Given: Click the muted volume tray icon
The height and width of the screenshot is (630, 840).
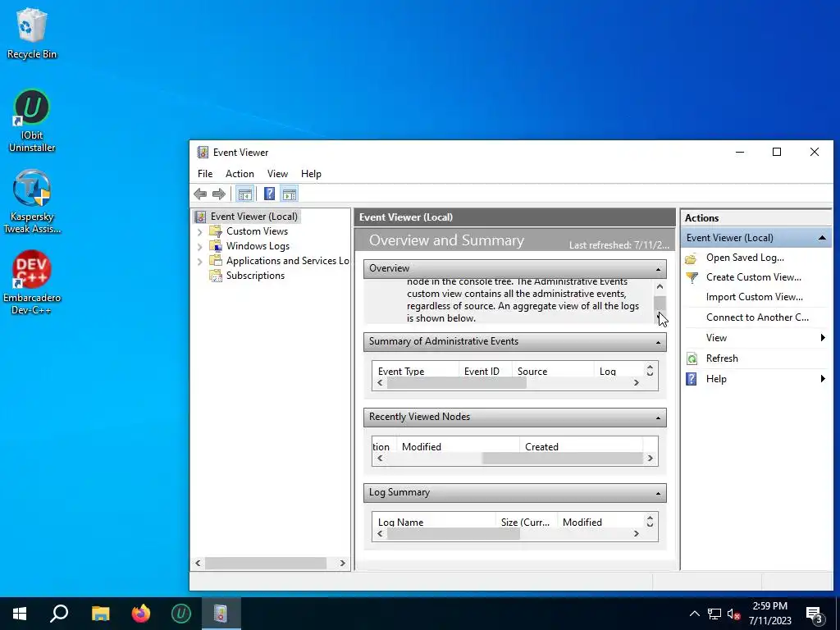Looking at the screenshot, I should (x=734, y=614).
